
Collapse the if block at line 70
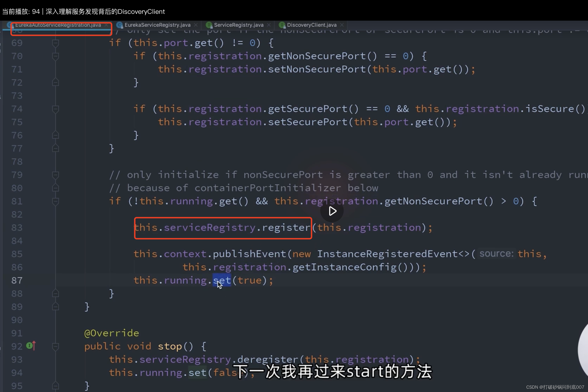(x=56, y=57)
